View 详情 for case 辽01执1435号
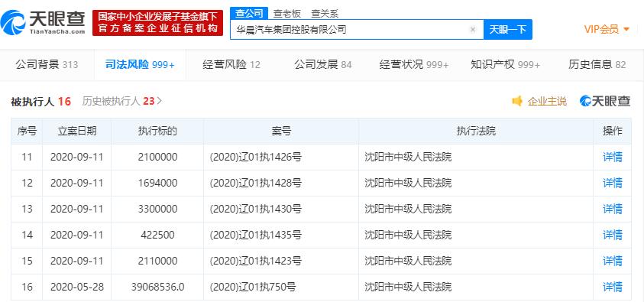 click(613, 235)
